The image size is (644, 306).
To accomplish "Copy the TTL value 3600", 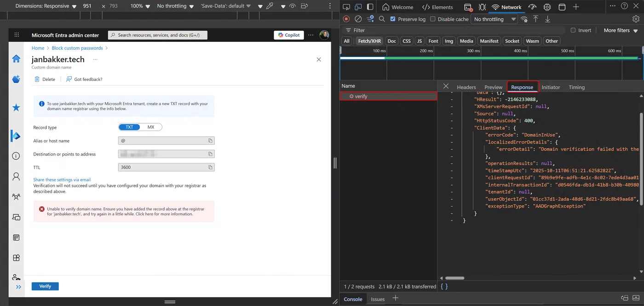I will [210, 167].
